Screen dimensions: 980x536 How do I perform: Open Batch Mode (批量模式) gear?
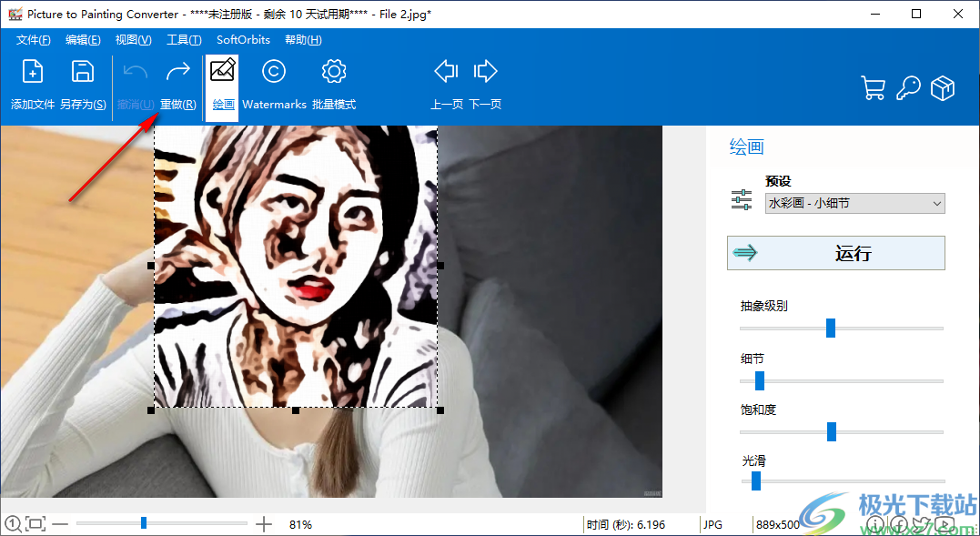[x=334, y=71]
